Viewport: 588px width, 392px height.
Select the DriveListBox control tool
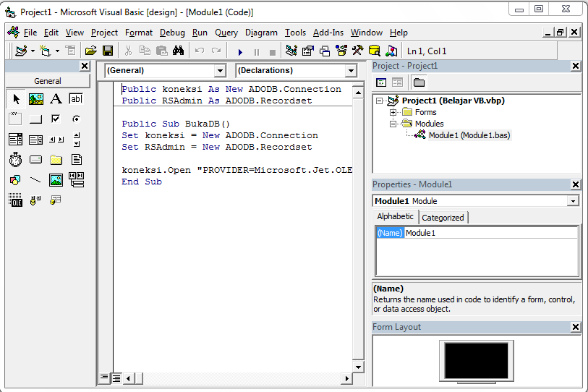coord(36,160)
